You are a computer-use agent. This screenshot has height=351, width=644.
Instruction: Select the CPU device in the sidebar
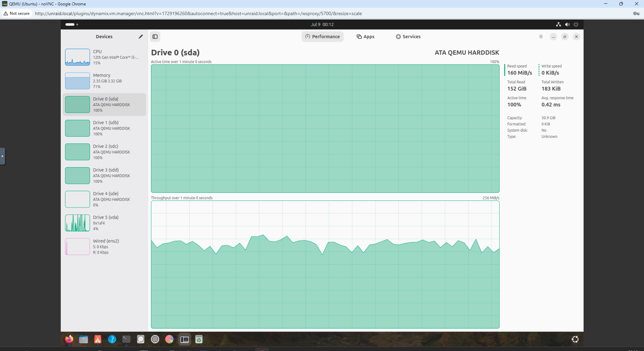pos(104,57)
